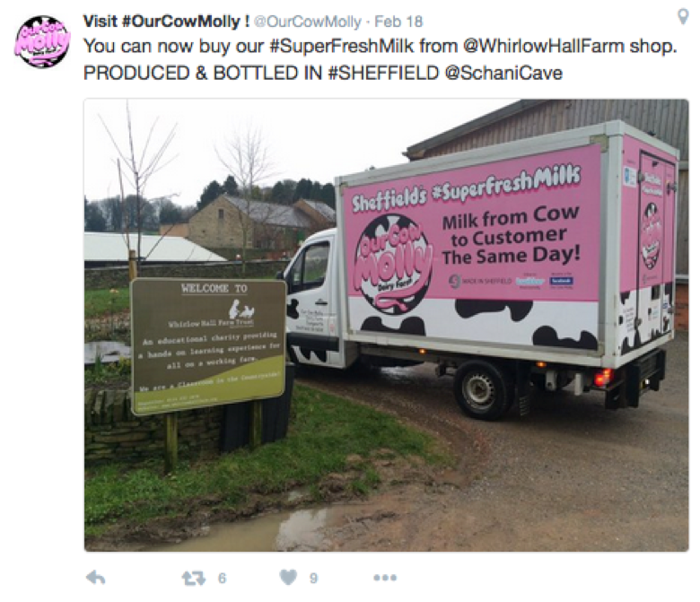
Task: Follow the #SuperFreshMilk hashtag
Action: [x=342, y=47]
